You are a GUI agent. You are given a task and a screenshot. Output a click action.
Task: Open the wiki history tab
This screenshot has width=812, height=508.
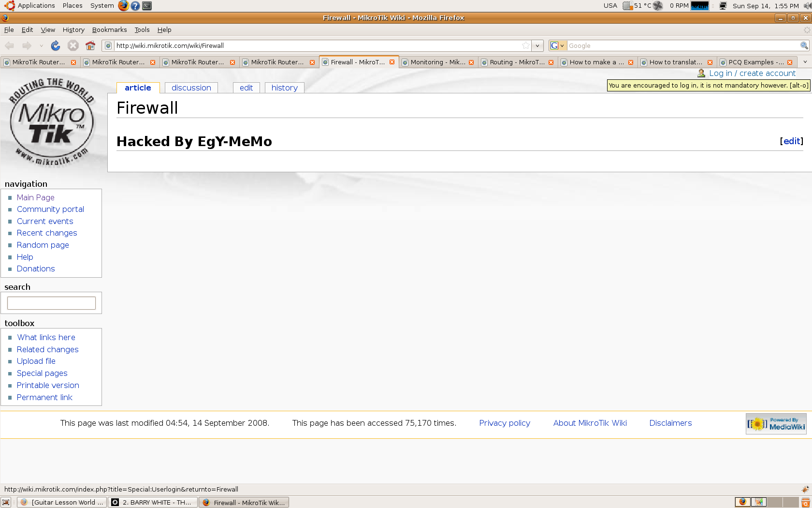(285, 88)
